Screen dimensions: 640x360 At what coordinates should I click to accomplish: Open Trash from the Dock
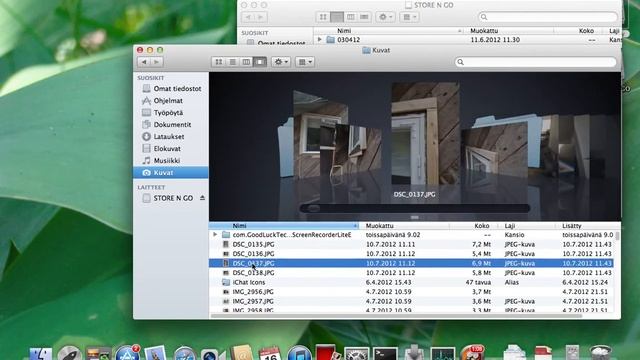601,353
